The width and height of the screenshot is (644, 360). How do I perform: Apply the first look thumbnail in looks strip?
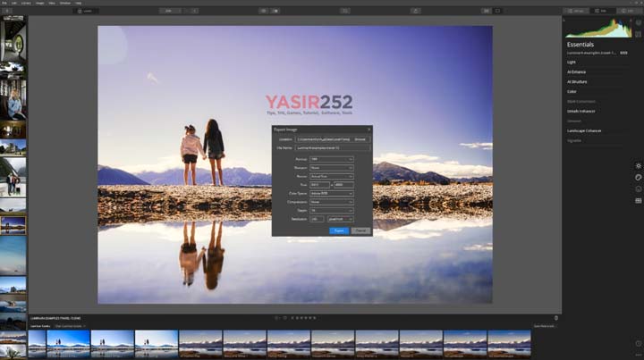tap(37, 344)
